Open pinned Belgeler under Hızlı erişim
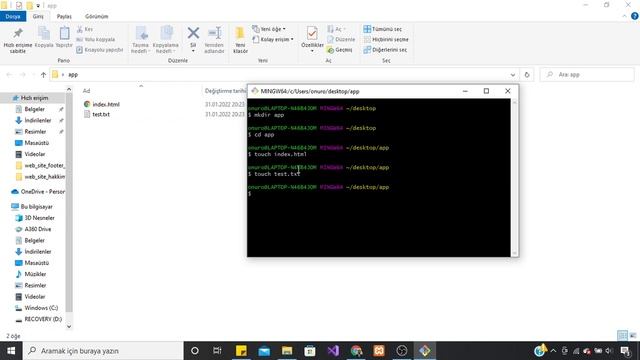Viewport: 640px width, 360px height. [x=34, y=109]
